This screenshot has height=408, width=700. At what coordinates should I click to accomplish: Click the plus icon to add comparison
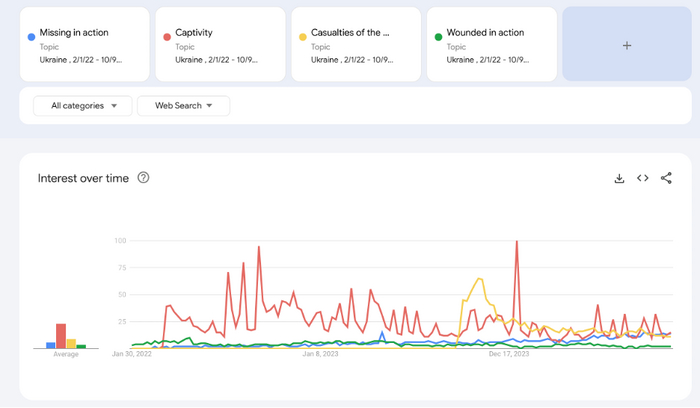tap(627, 45)
